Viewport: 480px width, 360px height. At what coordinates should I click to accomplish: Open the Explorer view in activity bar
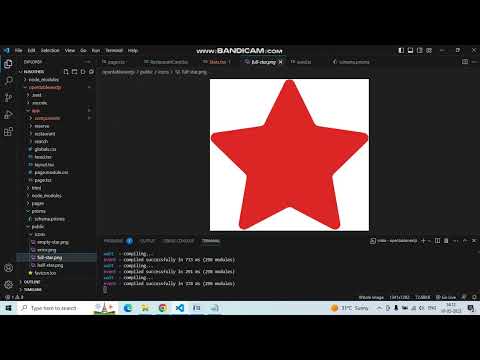click(x=8, y=64)
